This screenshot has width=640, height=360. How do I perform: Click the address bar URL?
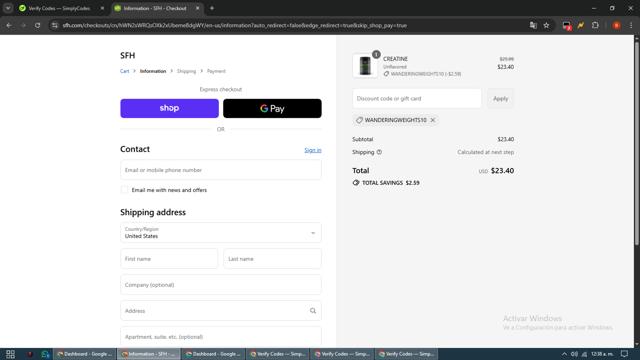pos(235,25)
